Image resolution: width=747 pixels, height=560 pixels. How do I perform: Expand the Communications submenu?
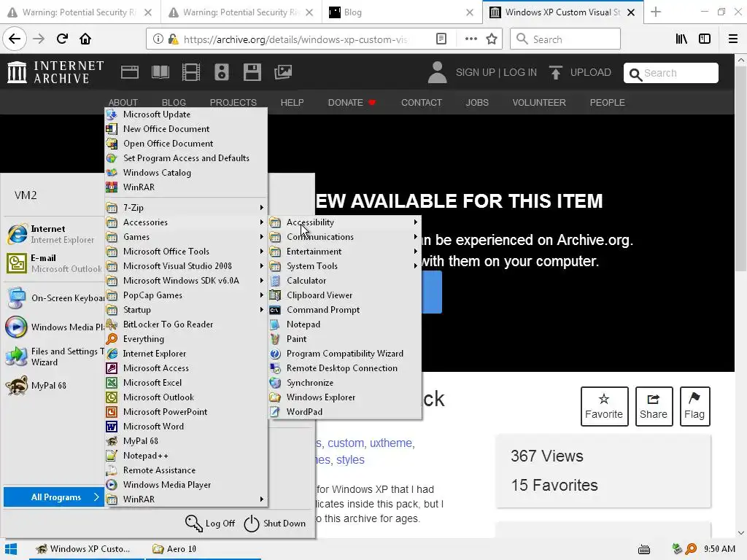click(x=345, y=237)
